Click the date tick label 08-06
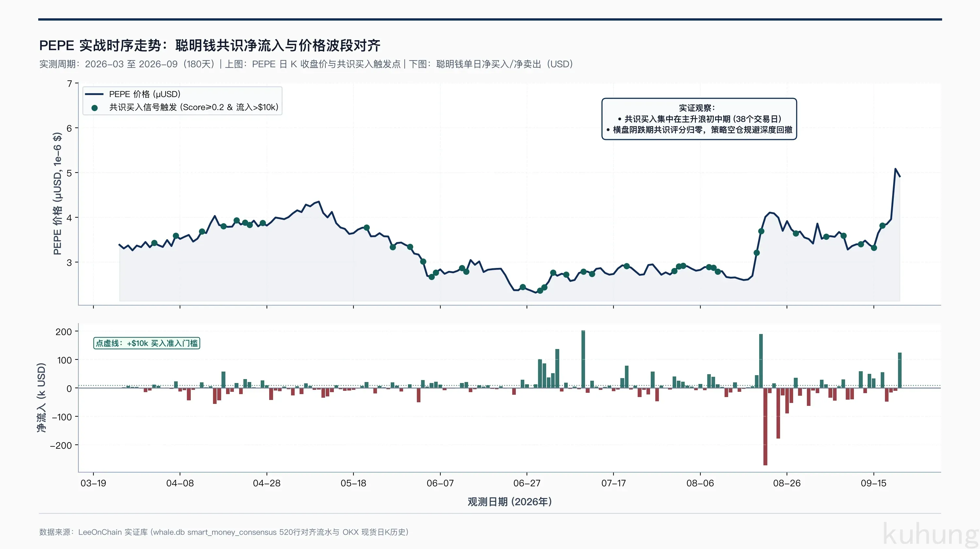Screen dimensions: 980x549 [x=700, y=483]
